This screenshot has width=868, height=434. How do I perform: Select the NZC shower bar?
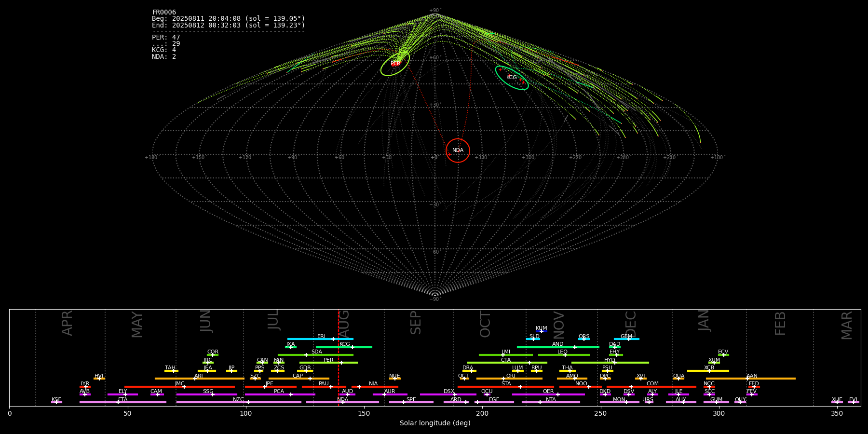click(239, 402)
